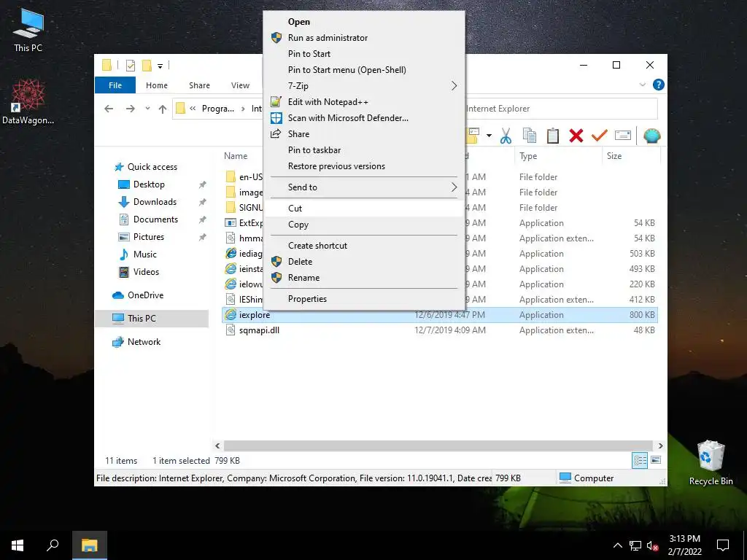Click the horizontal scrollbar right arrow
Screen dimensions: 747x560
660,446
